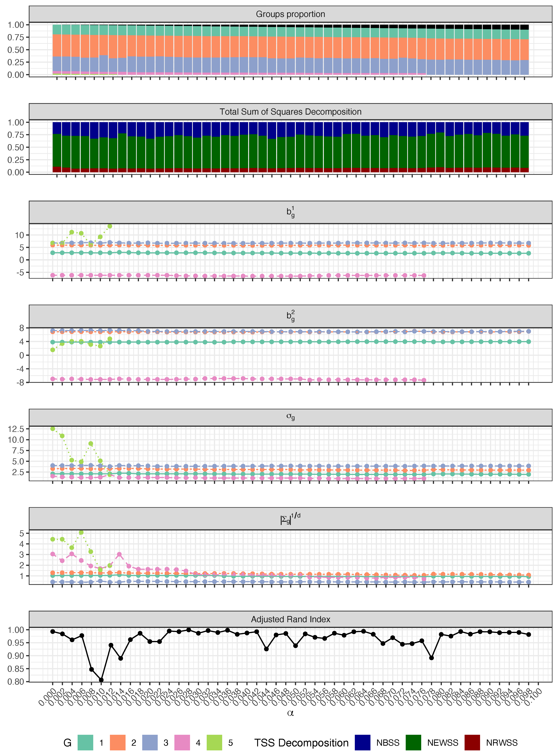Click the lowest Adjusted Rand Index point
Viewport: 559px width, 756px height.
pos(101,680)
